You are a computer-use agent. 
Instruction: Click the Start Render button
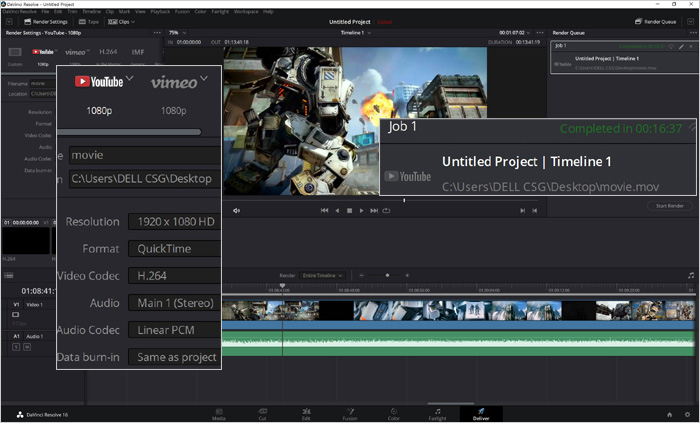[670, 206]
